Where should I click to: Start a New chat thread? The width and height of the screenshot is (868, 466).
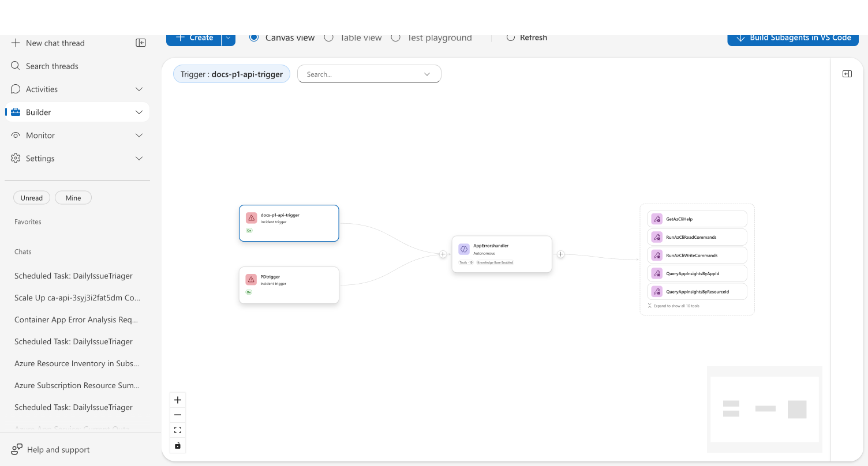pyautogui.click(x=55, y=43)
